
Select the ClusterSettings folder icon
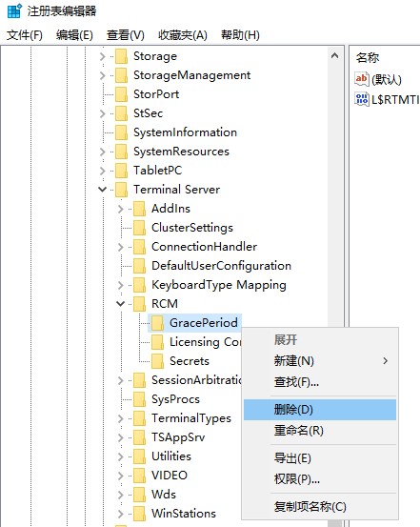139,228
